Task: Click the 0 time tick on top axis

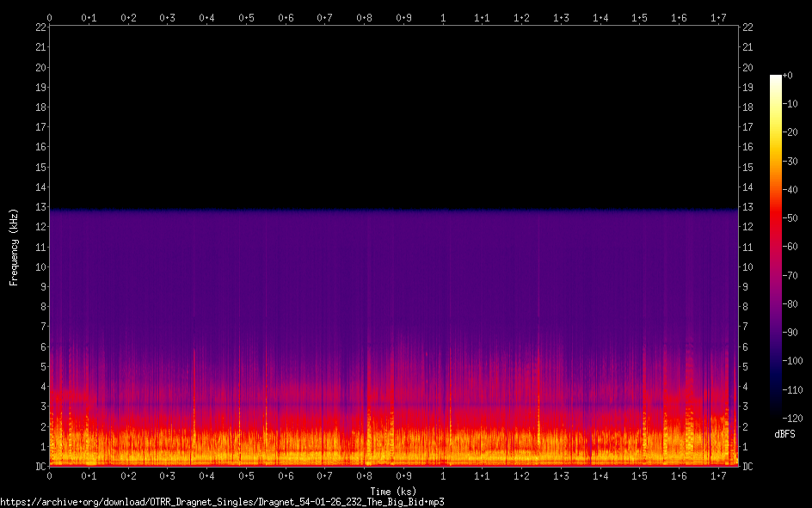Action: [49, 17]
